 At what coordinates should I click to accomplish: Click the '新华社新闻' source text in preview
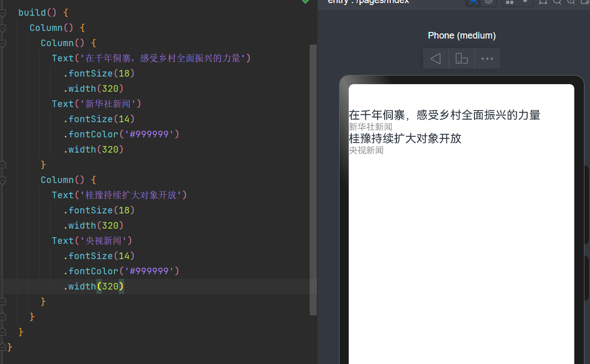(371, 127)
